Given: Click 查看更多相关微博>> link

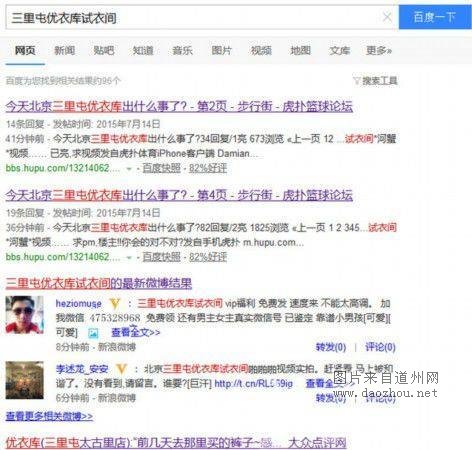Looking at the screenshot, I should click(49, 416).
